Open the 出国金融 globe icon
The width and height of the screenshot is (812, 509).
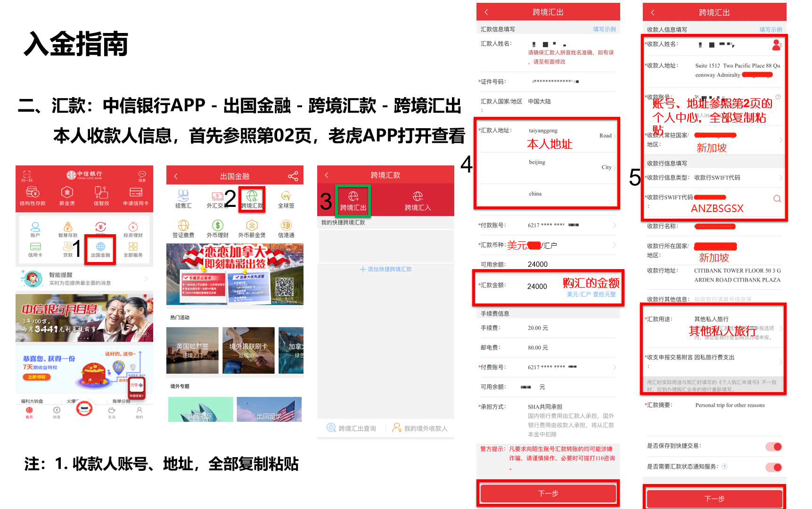(x=100, y=250)
